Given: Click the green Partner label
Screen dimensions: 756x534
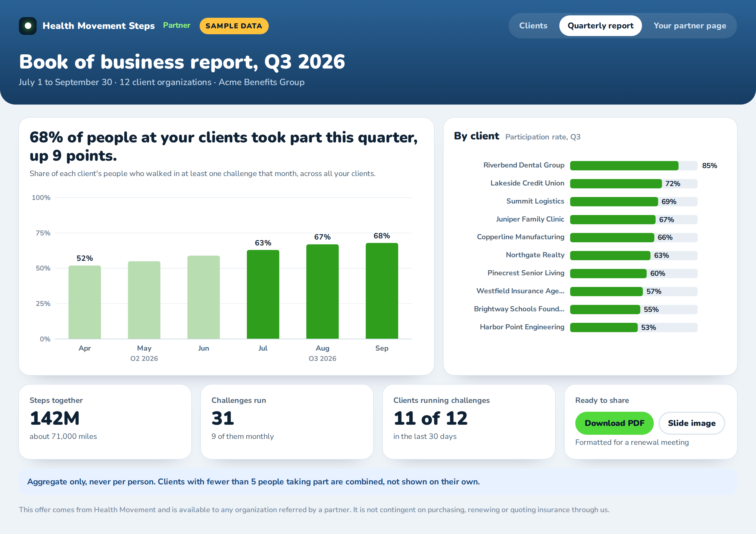Looking at the screenshot, I should click(x=177, y=25).
